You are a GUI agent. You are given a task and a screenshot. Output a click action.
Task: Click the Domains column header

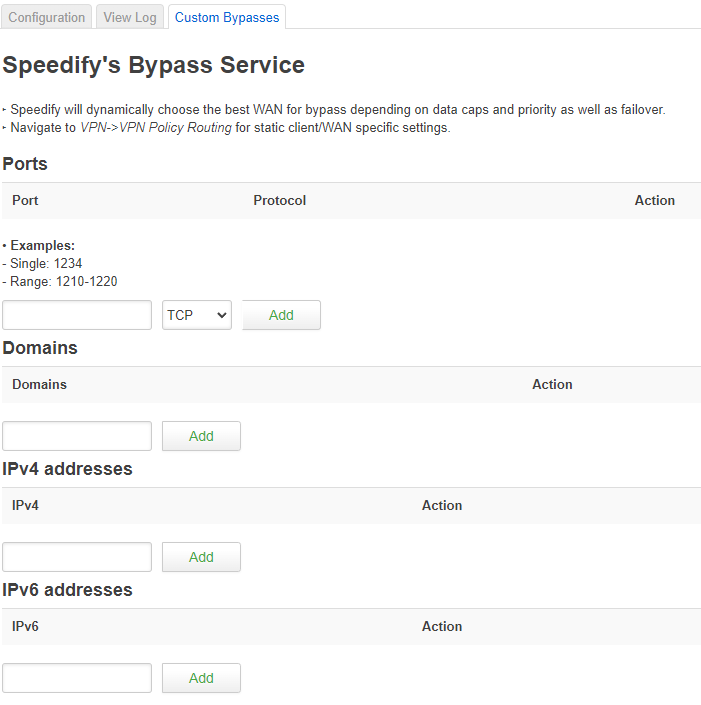pyautogui.click(x=40, y=384)
